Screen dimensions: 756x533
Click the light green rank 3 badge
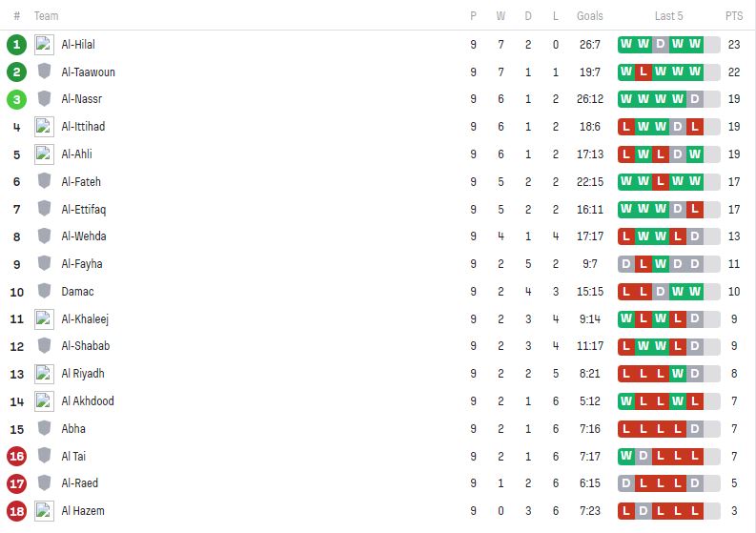16,99
